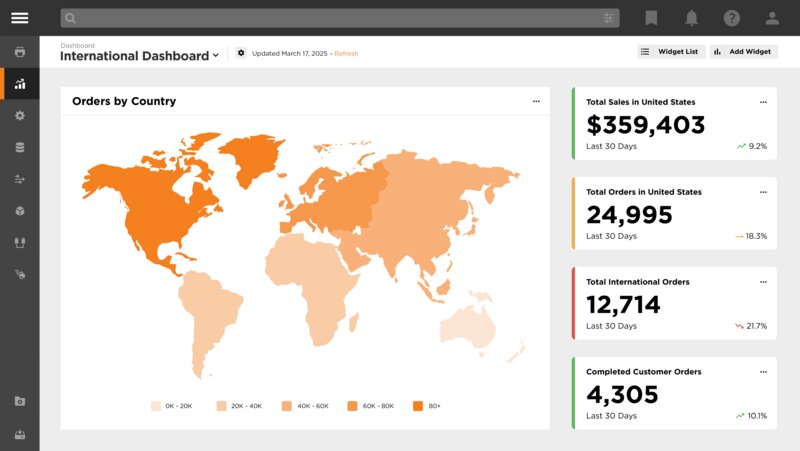Open the database stack sidebar icon
Image resolution: width=800 pixels, height=451 pixels.
click(x=20, y=147)
